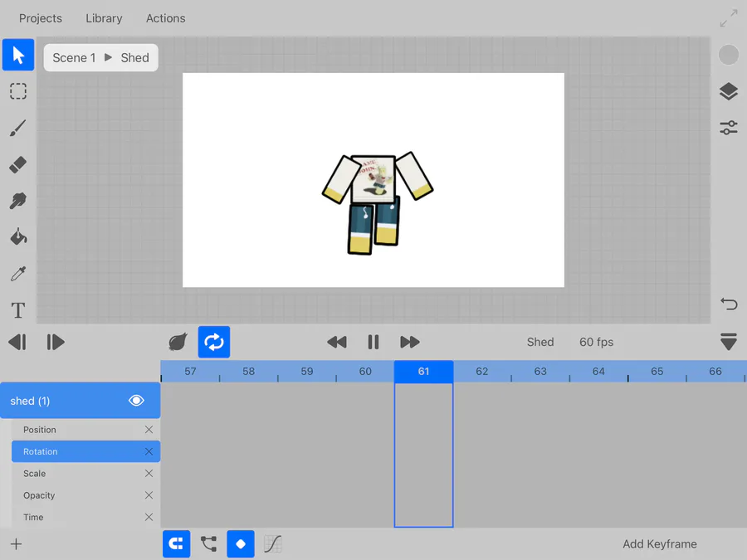Jump to frame 63 on timeline

click(540, 372)
